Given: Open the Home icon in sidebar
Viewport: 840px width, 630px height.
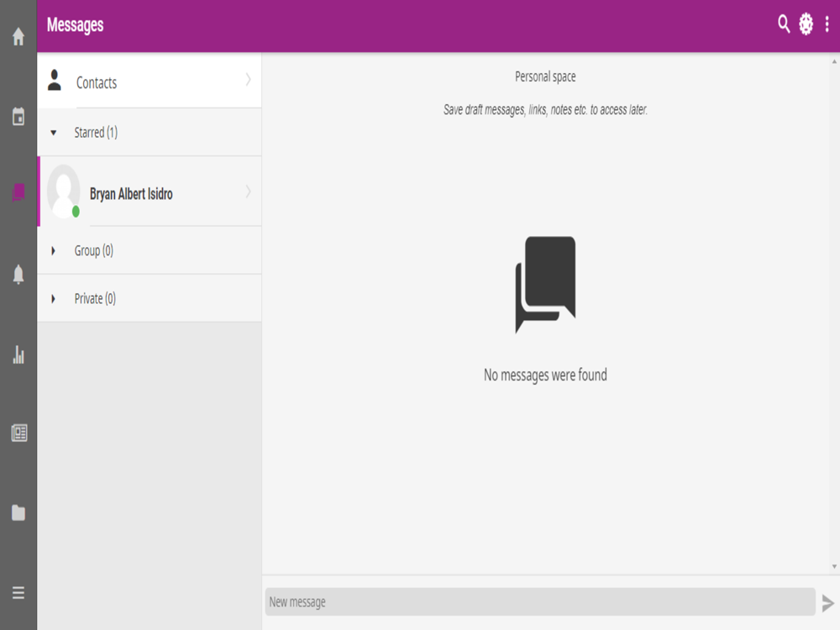Looking at the screenshot, I should tap(18, 36).
